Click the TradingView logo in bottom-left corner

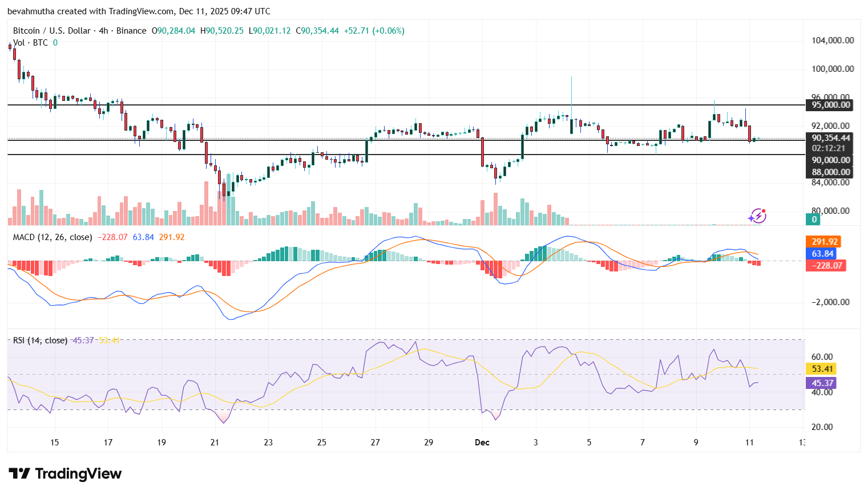click(64, 474)
